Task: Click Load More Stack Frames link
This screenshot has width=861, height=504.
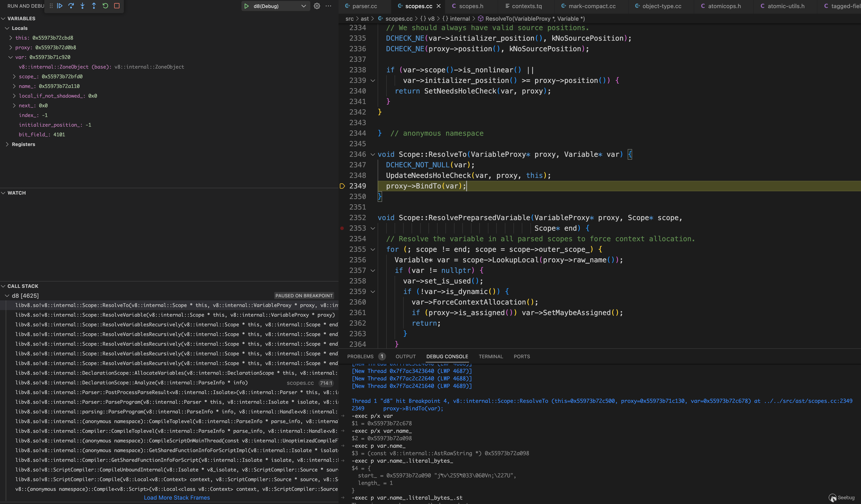Action: [177, 497]
